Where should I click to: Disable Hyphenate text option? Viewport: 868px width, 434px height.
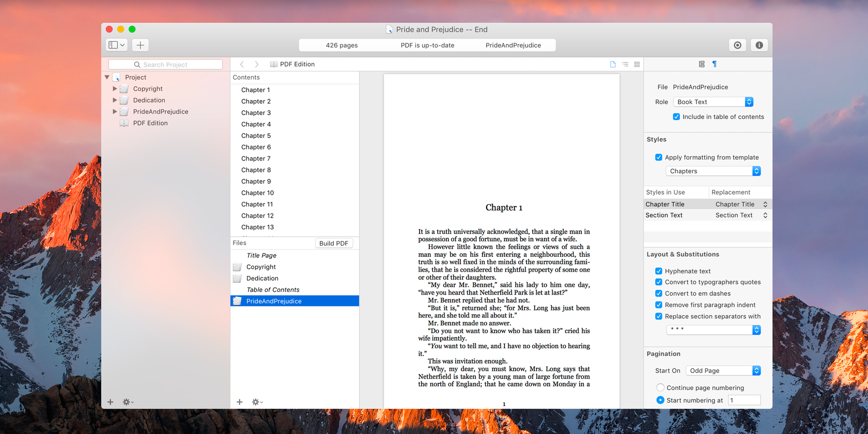pos(659,271)
